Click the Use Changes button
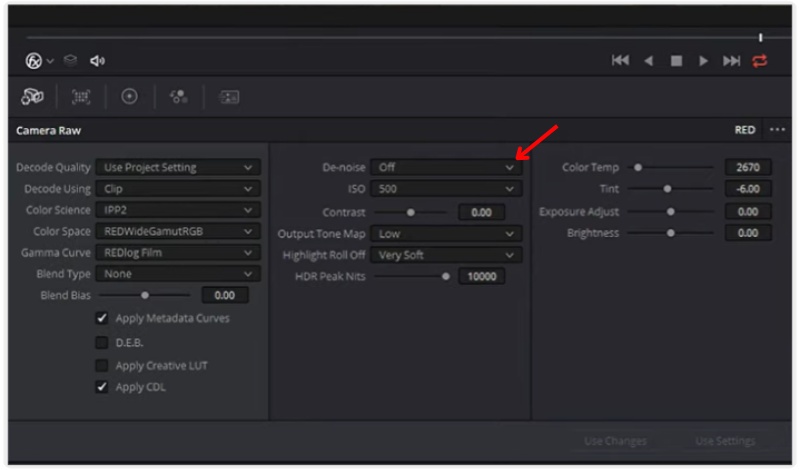 (615, 441)
